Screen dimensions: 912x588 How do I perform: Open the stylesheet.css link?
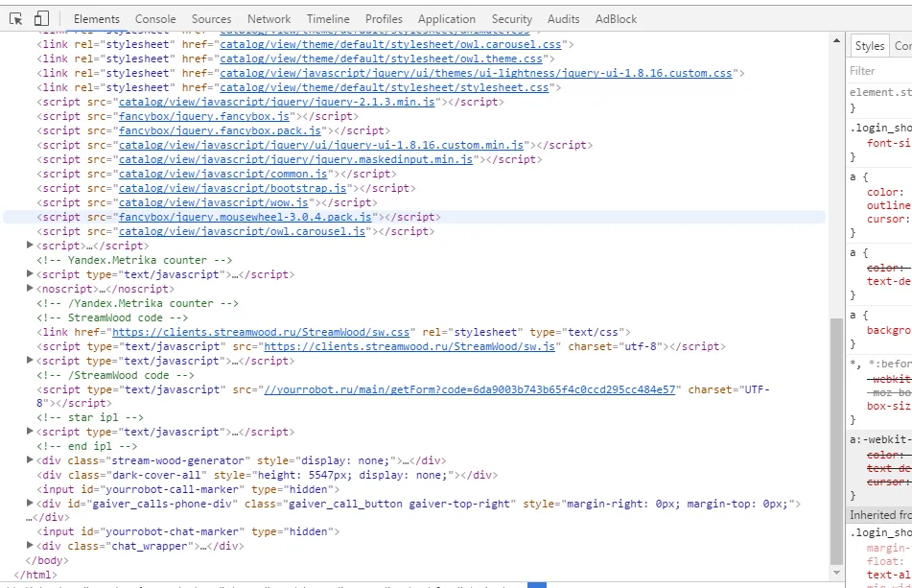click(384, 88)
